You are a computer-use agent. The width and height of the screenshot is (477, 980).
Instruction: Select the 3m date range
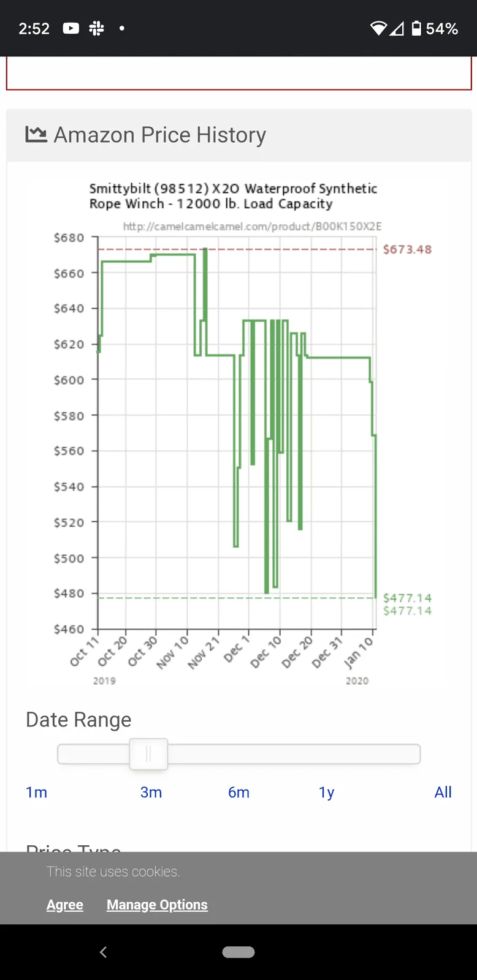pyautogui.click(x=151, y=792)
